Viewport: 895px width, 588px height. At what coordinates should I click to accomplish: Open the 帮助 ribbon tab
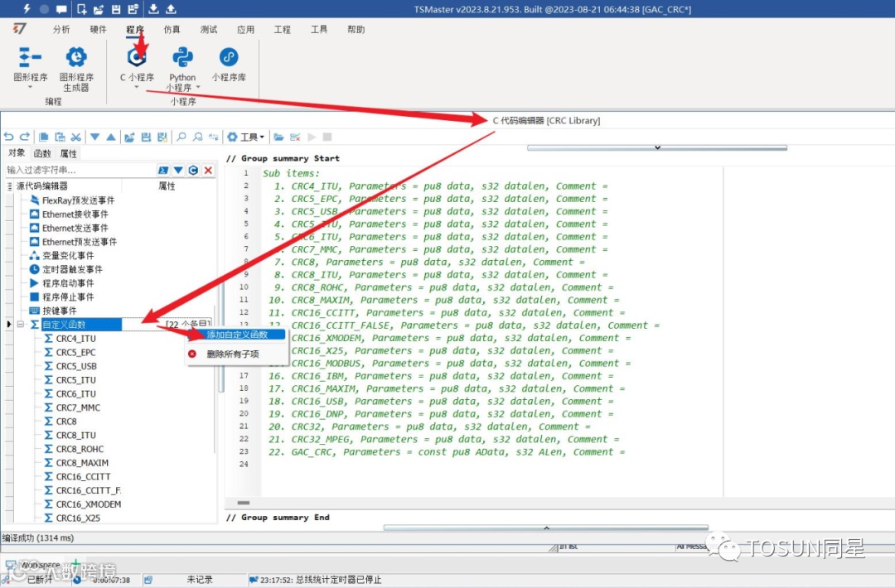(356, 30)
